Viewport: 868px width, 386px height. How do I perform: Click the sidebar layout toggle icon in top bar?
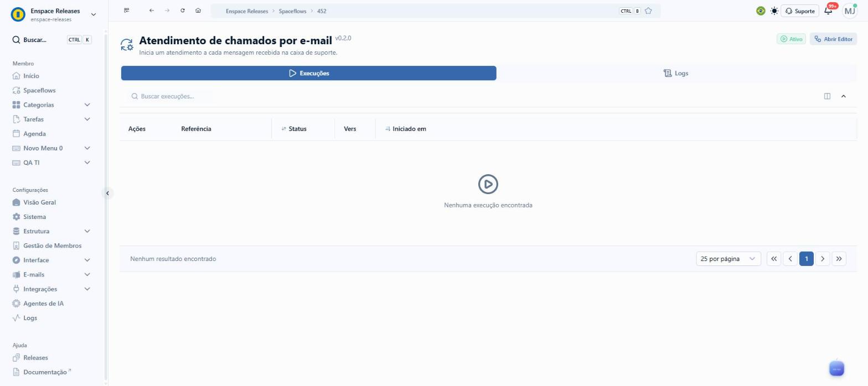point(127,11)
